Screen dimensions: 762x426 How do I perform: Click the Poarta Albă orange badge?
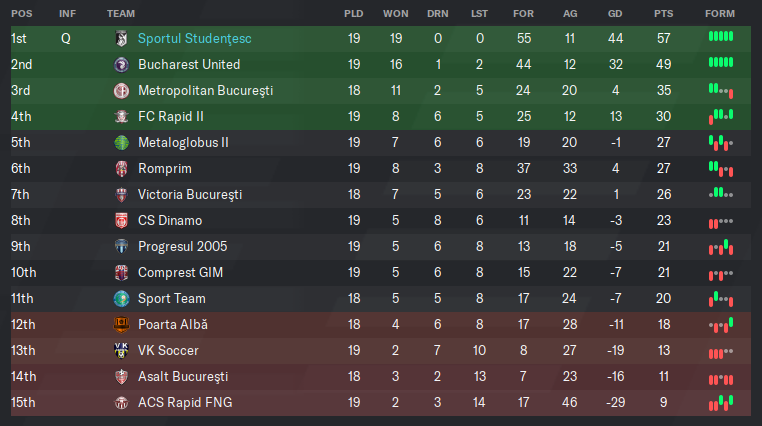(121, 324)
